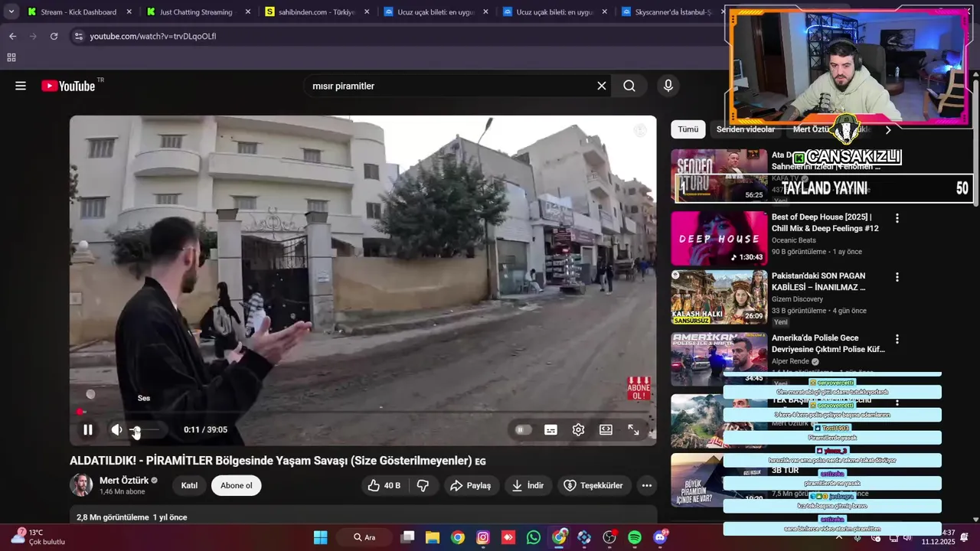Click the İndir download button
This screenshot has width=980, height=551.
coord(528,485)
